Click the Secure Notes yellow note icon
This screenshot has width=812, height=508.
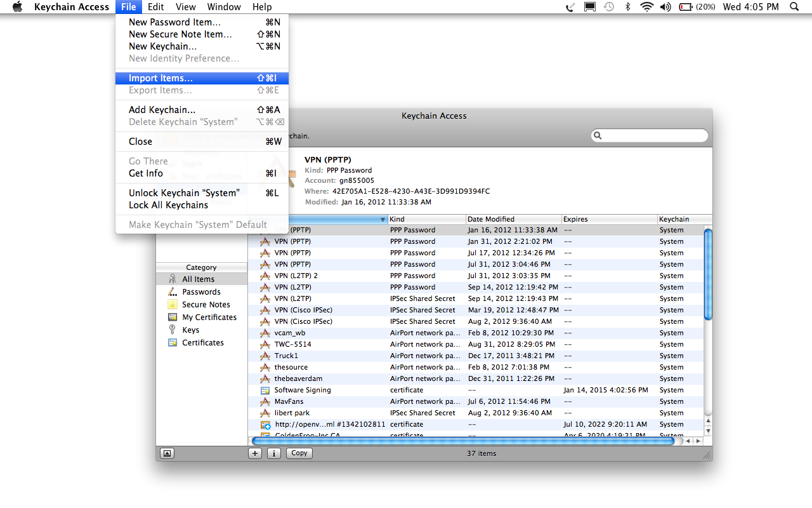pyautogui.click(x=172, y=304)
